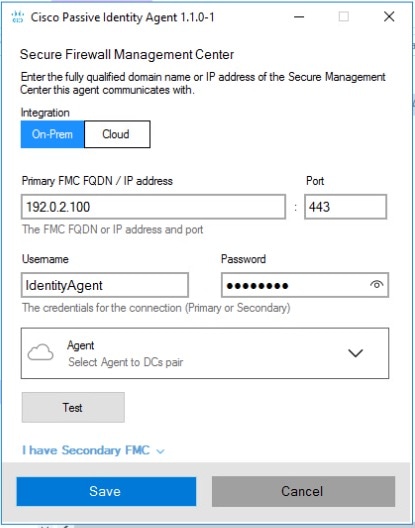Cancel the configuration dialog
This screenshot has width=415, height=528.
pos(303,491)
